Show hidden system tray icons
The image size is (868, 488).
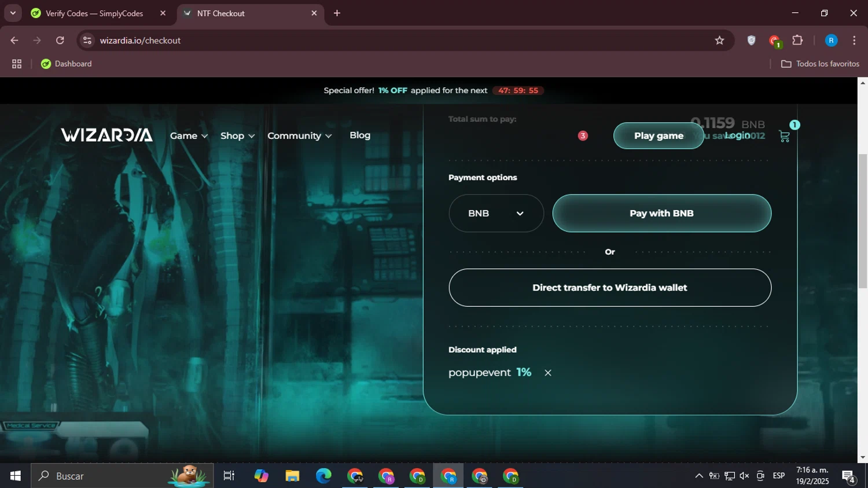click(x=699, y=476)
